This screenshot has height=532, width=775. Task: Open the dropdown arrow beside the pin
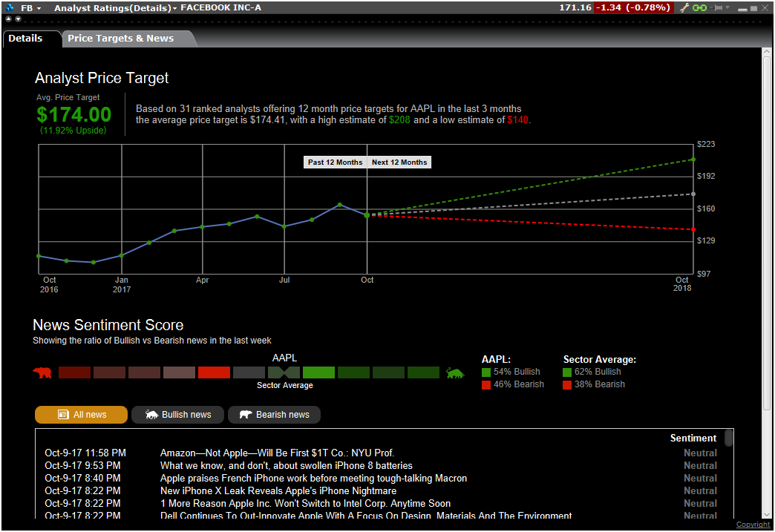point(727,8)
